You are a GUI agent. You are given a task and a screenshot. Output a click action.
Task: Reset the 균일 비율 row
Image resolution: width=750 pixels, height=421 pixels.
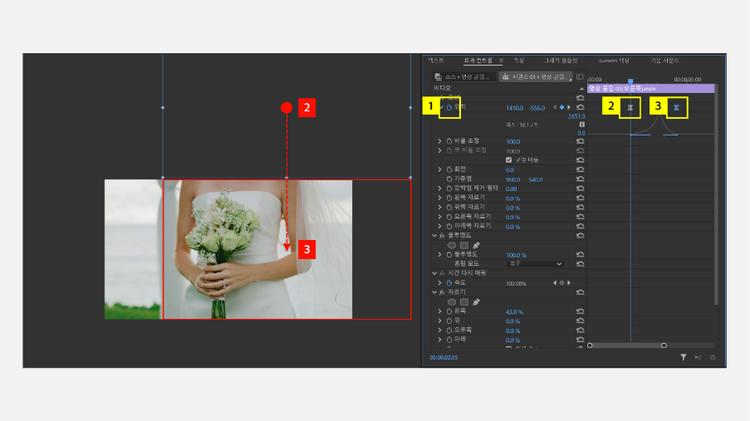point(580,160)
